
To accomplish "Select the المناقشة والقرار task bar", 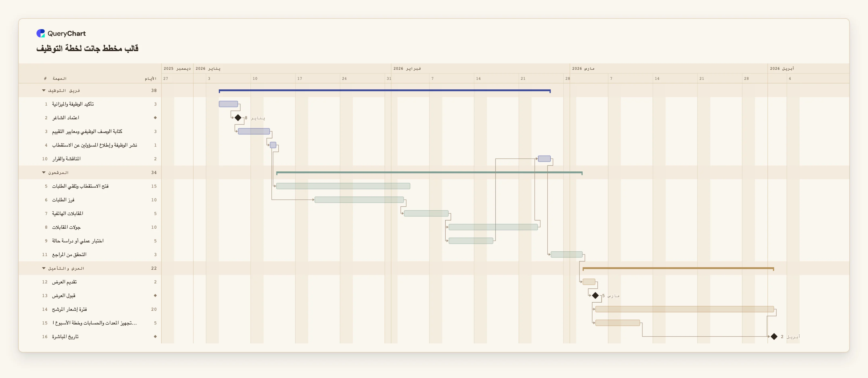I will [x=544, y=159].
